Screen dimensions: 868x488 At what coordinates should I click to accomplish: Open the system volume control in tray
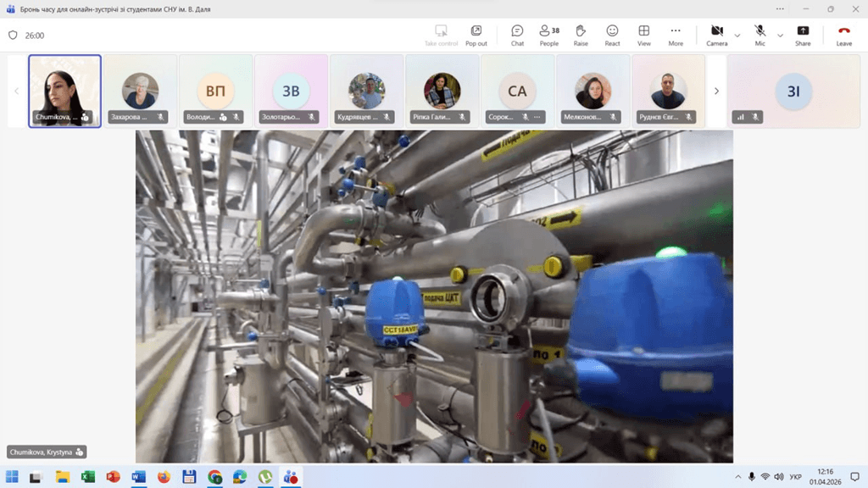point(780,477)
